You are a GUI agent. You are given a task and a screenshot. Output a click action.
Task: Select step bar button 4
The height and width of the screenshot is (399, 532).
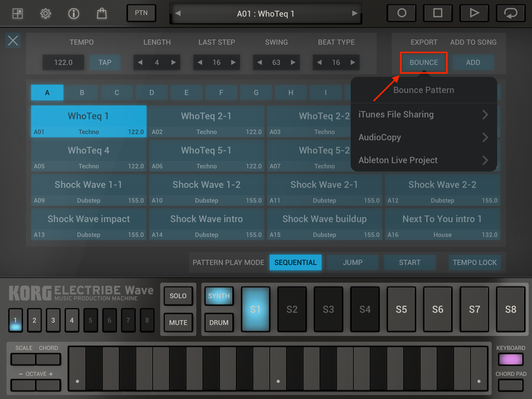tap(72, 320)
